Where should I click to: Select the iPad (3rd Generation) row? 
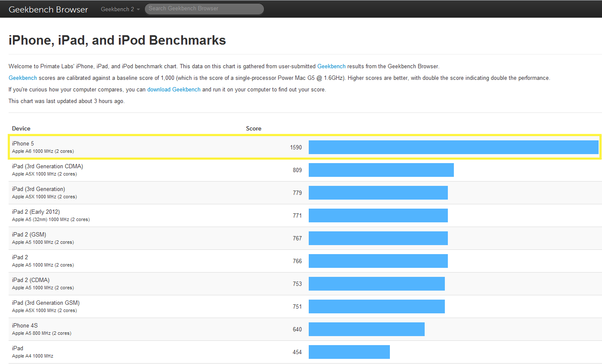[38, 189]
